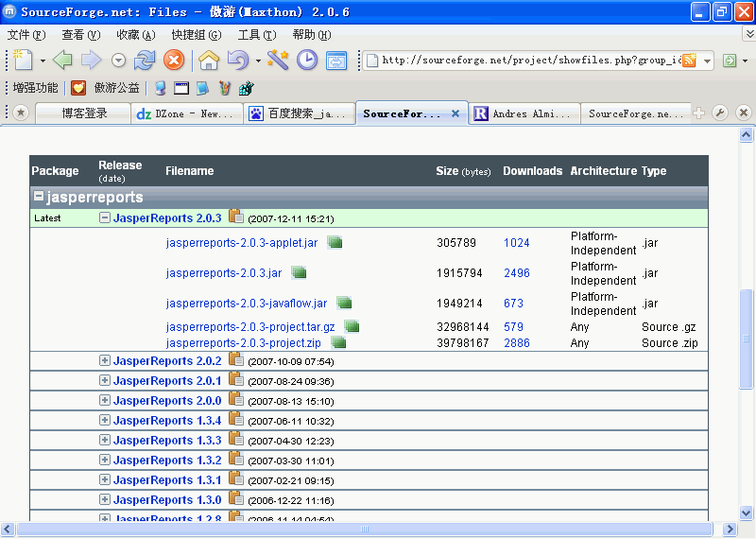
Task: Click the scroll down arrow at bottom right
Action: click(746, 513)
